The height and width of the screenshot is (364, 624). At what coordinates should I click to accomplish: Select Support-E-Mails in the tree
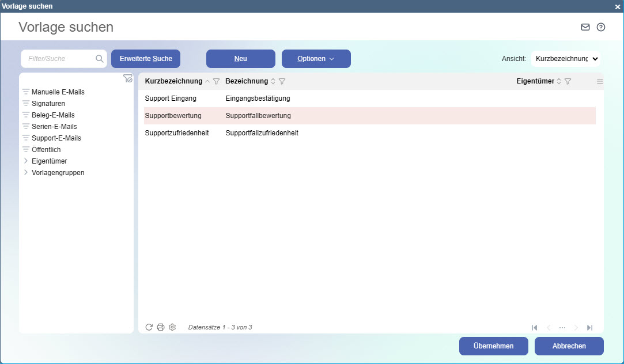pos(56,138)
